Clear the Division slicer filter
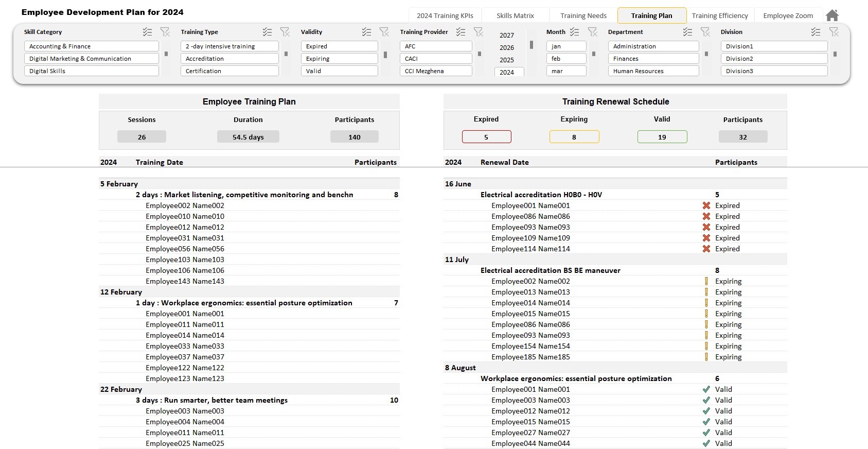The height and width of the screenshot is (449, 868). [834, 32]
